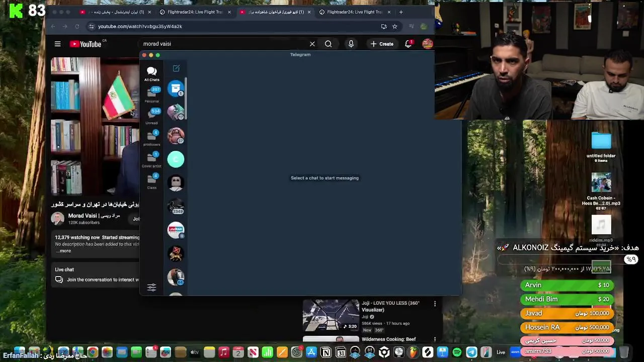
Task: Open Chrome profile avatar in toolbar
Action: (424, 26)
